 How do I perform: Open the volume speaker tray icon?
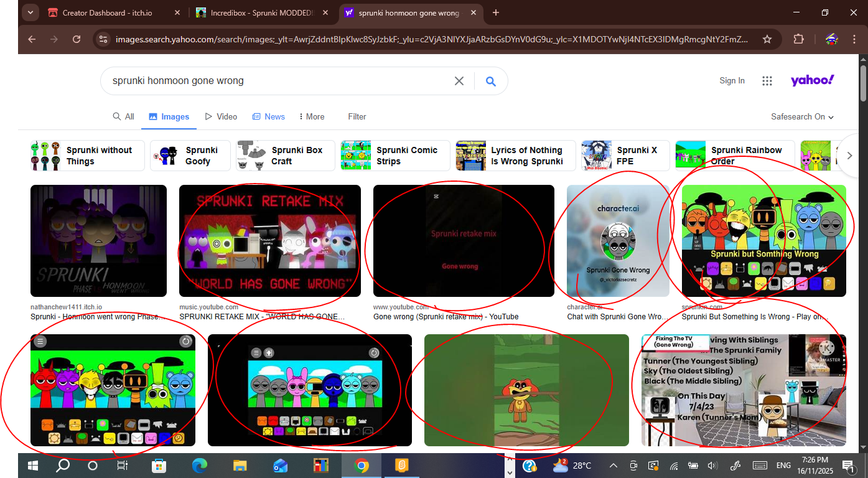coord(713,466)
